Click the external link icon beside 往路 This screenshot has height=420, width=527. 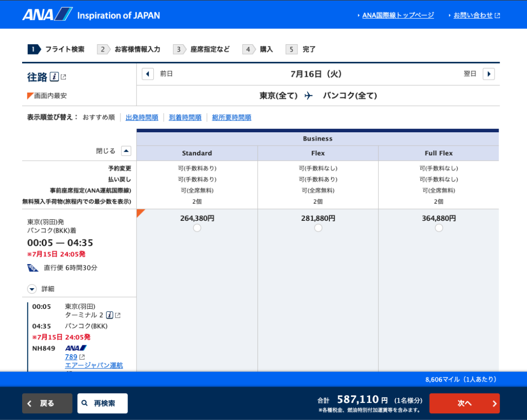click(x=63, y=77)
